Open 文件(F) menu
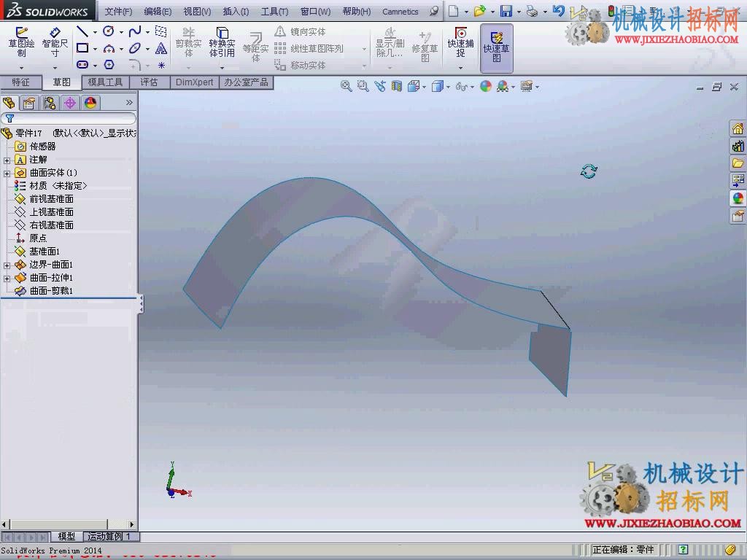Image resolution: width=747 pixels, height=560 pixels. click(118, 12)
